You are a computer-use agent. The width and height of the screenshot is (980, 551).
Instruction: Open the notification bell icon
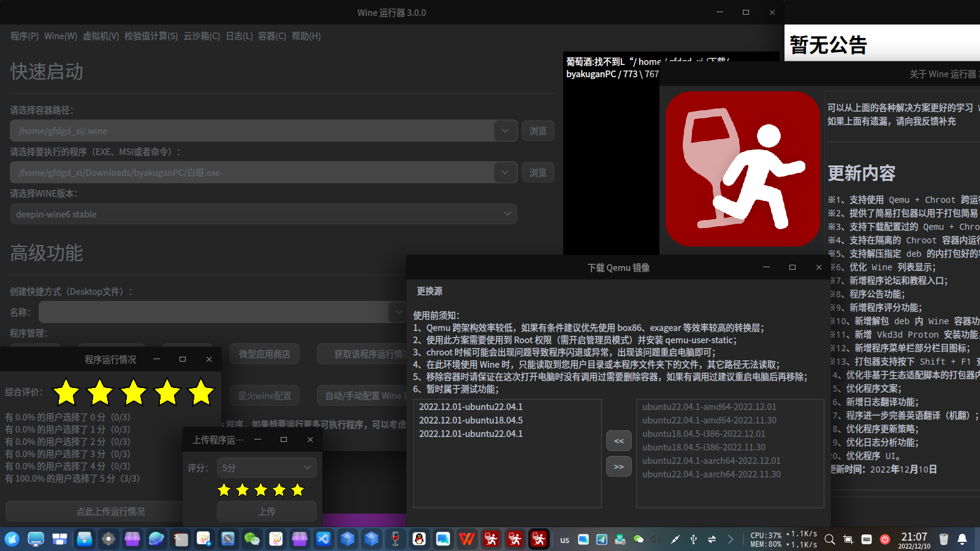pyautogui.click(x=962, y=539)
